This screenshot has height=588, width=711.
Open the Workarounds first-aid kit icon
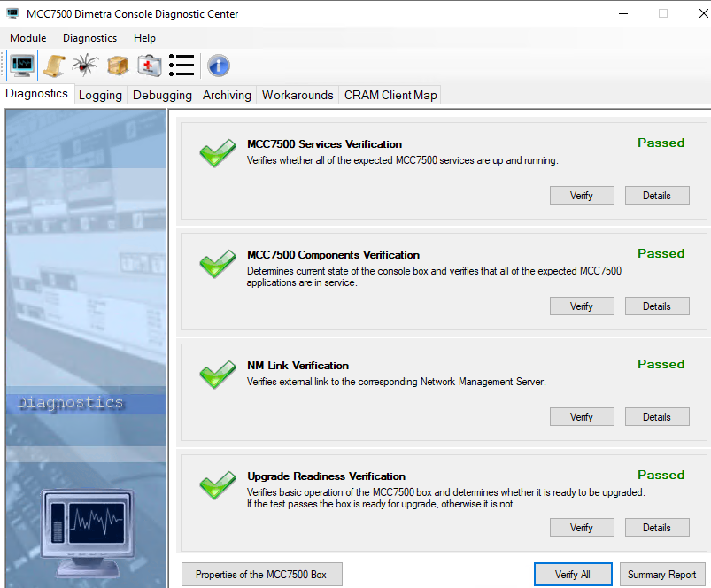click(x=149, y=66)
